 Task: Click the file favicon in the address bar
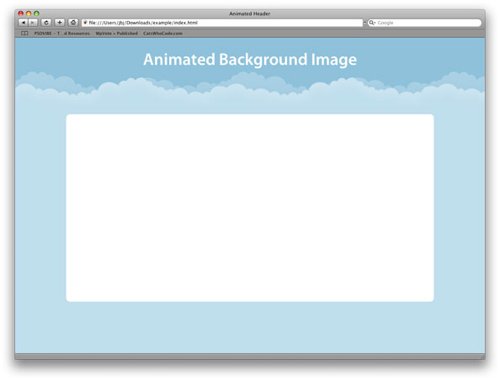click(x=85, y=23)
